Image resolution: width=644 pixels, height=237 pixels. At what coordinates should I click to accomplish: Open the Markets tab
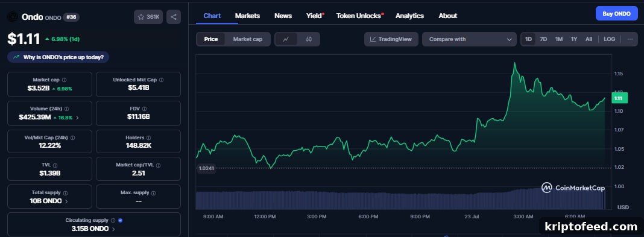(247, 16)
